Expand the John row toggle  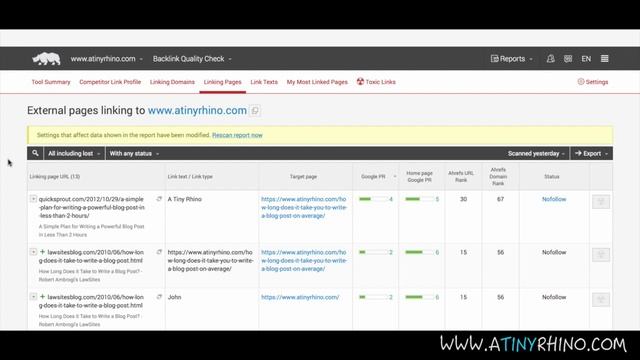pos(33,297)
